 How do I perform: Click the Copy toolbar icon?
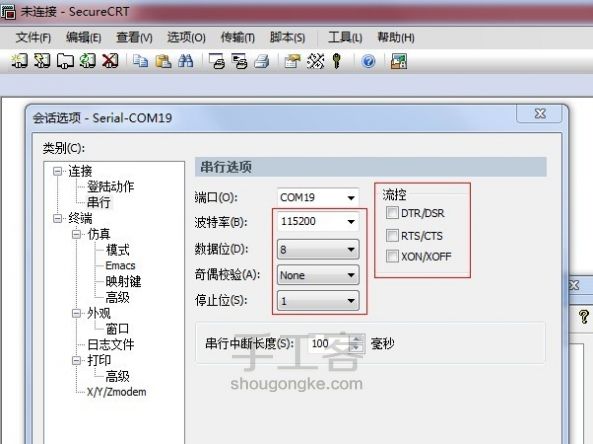140,61
